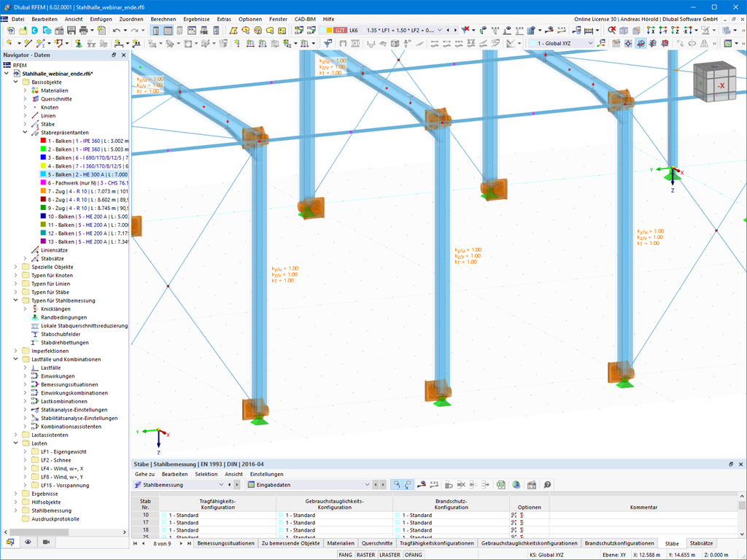This screenshot has width=747, height=560.
Task: Click the New model icon in toolbar
Action: click(10, 31)
